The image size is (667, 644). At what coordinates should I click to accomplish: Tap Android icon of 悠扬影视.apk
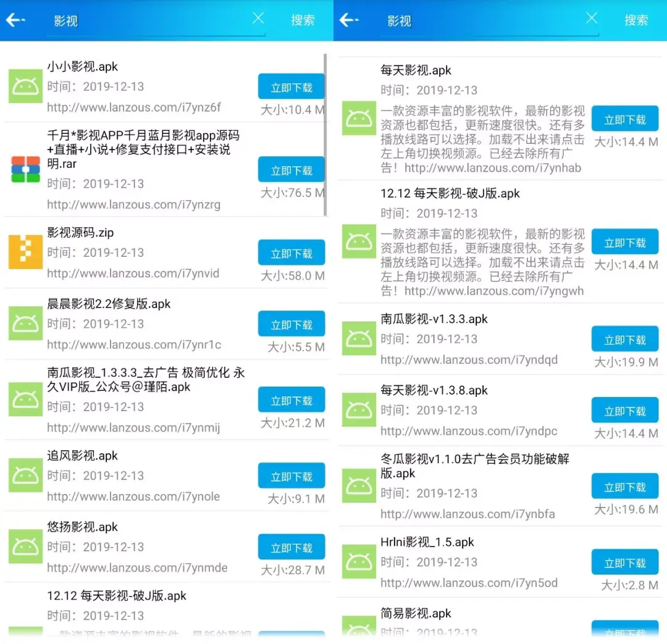tap(25, 546)
